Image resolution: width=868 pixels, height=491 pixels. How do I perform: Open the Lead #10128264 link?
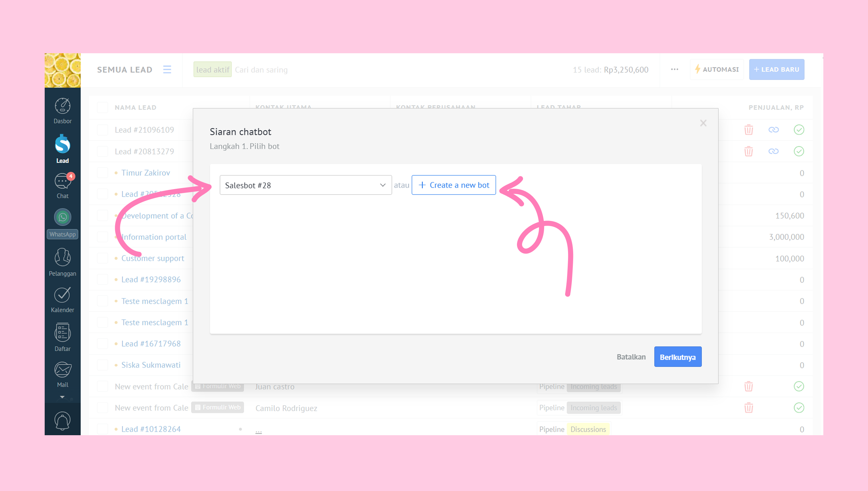(151, 429)
